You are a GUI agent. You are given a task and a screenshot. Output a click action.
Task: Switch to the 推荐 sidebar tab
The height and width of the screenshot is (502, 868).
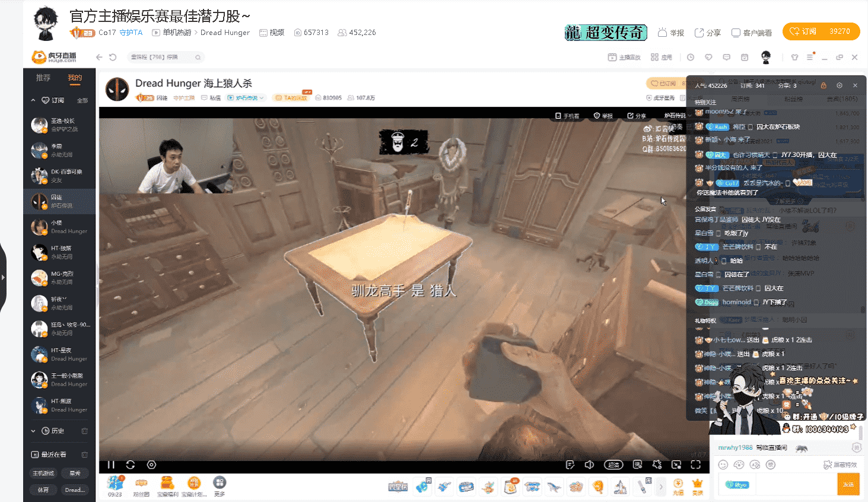click(x=43, y=78)
